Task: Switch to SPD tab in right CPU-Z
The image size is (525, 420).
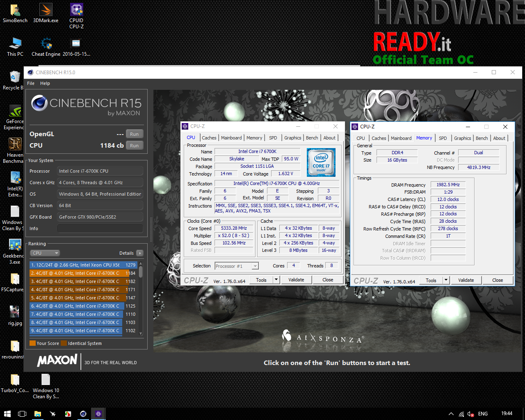Action: click(x=443, y=138)
